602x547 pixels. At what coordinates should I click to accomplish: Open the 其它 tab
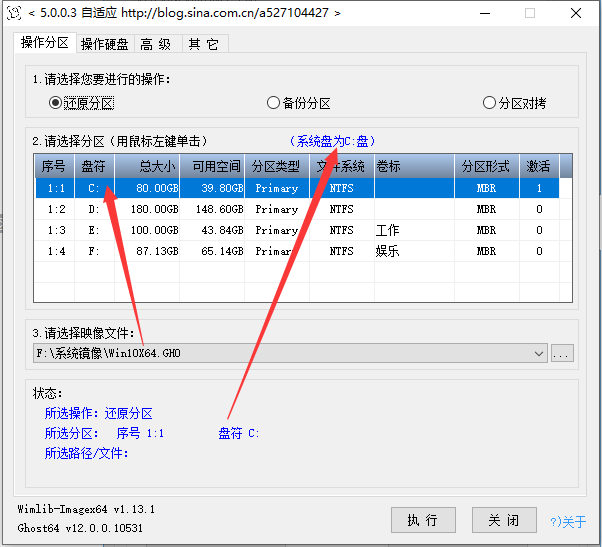(x=203, y=44)
